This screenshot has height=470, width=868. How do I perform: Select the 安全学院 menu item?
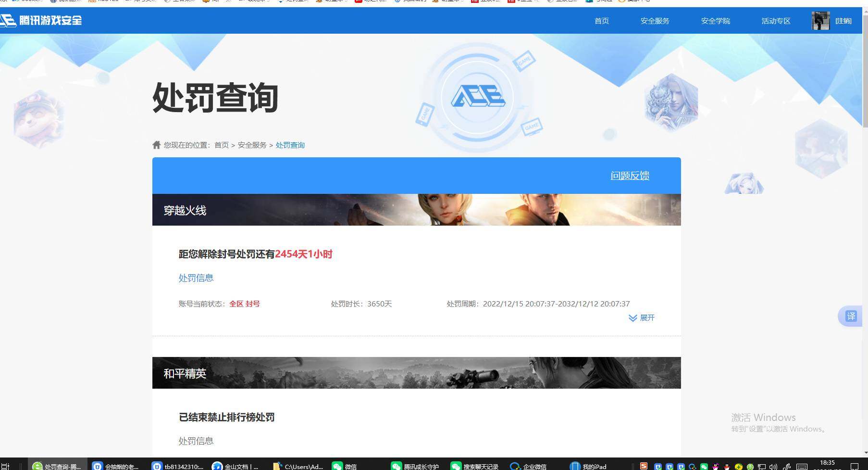[x=715, y=21]
